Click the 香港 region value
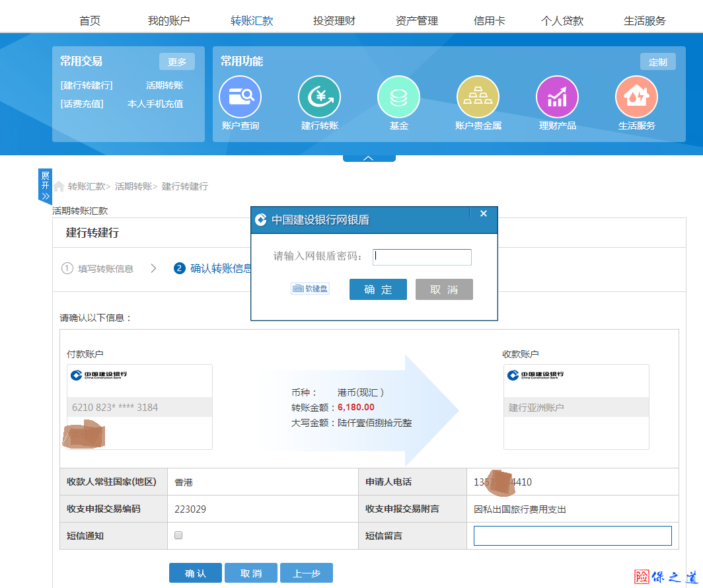This screenshot has height=588, width=703. (x=184, y=482)
